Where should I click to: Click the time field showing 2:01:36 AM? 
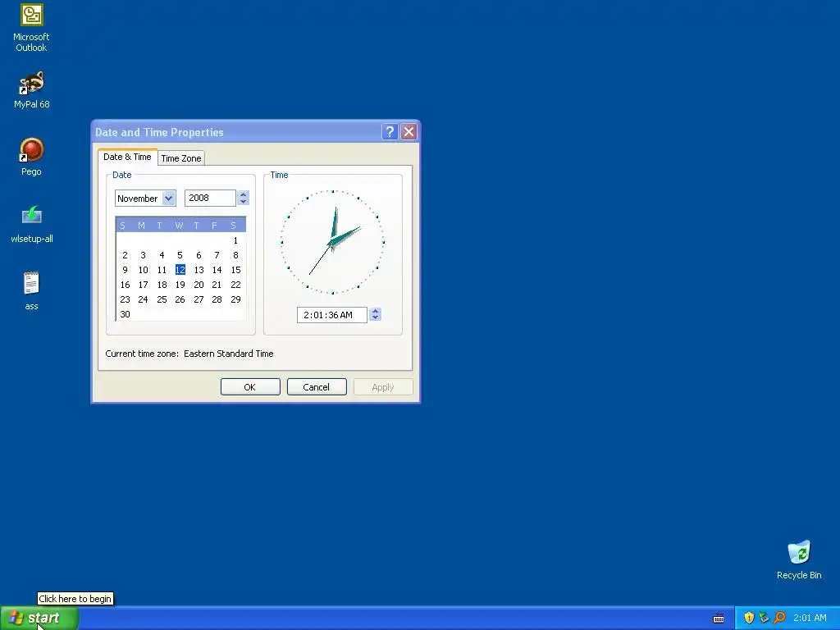pos(332,315)
